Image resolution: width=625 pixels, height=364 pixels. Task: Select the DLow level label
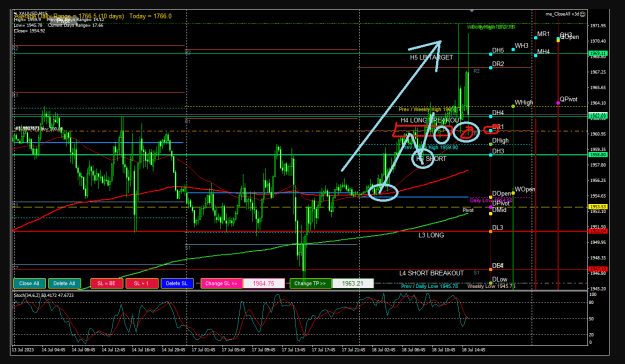(500, 279)
